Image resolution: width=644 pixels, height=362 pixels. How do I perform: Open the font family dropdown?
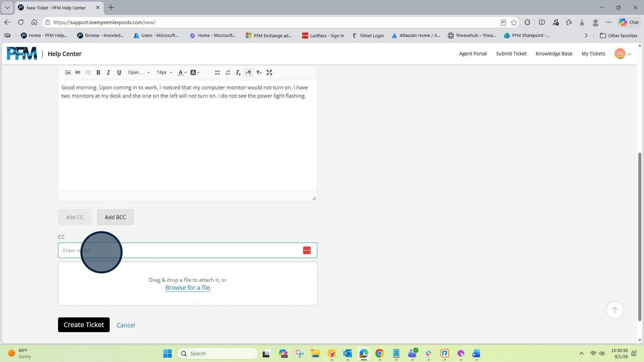(139, 72)
